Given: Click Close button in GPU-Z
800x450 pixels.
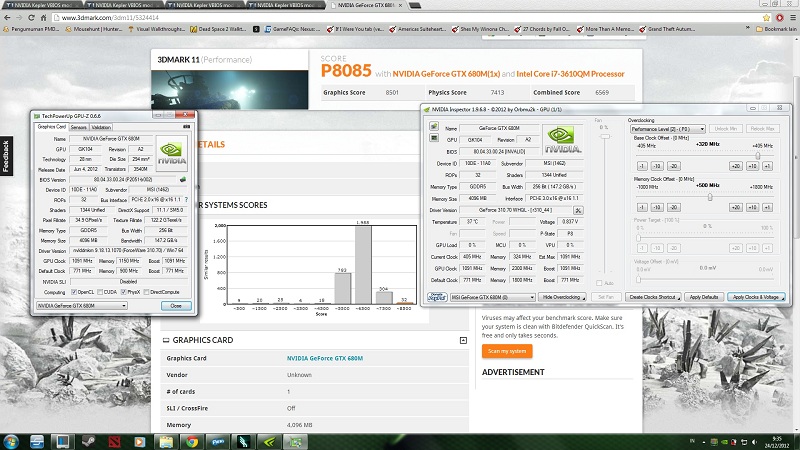Looking at the screenshot, I should 176,306.
